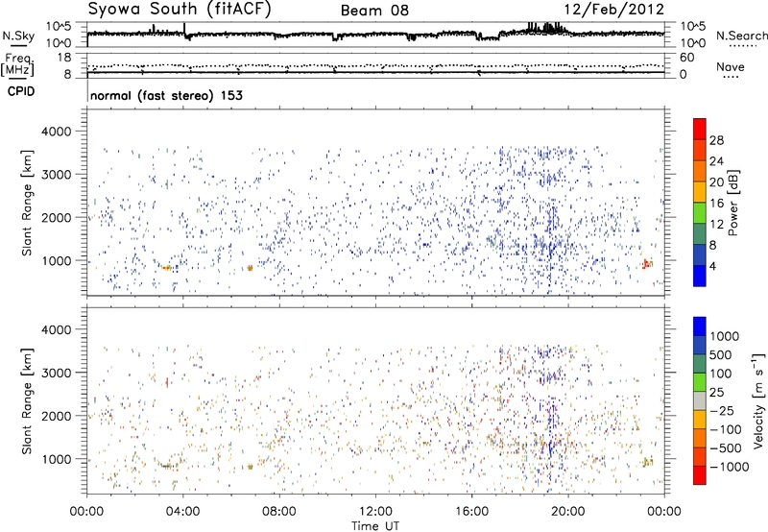This screenshot has width=768, height=532.
Task: Click the date '12/Feb/2012'
Action: pyautogui.click(x=614, y=10)
